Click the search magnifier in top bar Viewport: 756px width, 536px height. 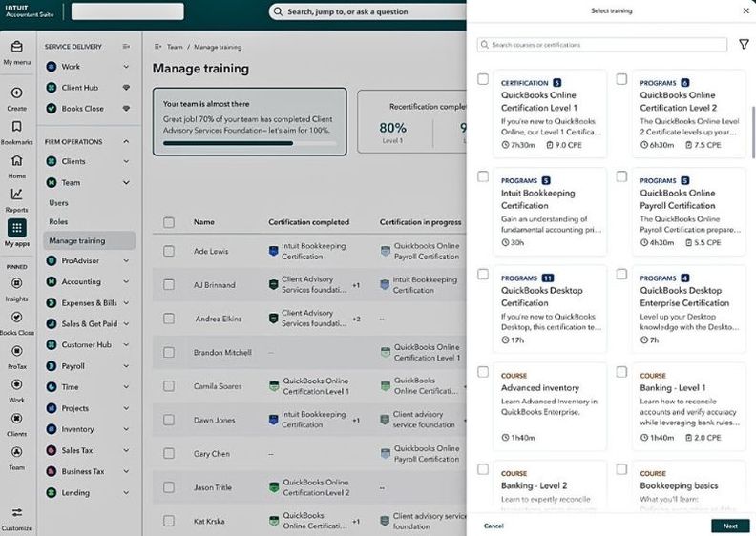click(x=278, y=11)
